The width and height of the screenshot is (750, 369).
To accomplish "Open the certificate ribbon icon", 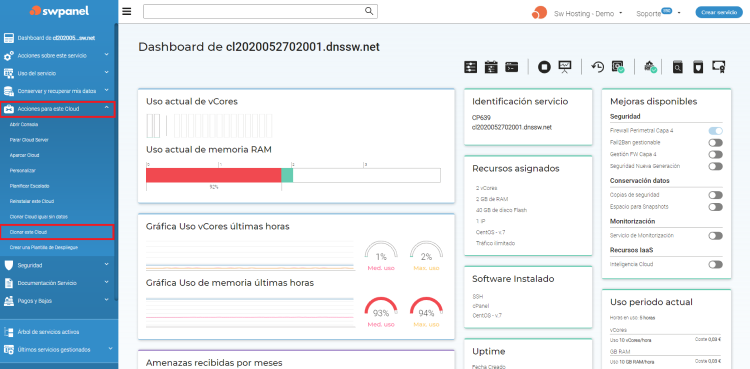I will pyautogui.click(x=718, y=67).
